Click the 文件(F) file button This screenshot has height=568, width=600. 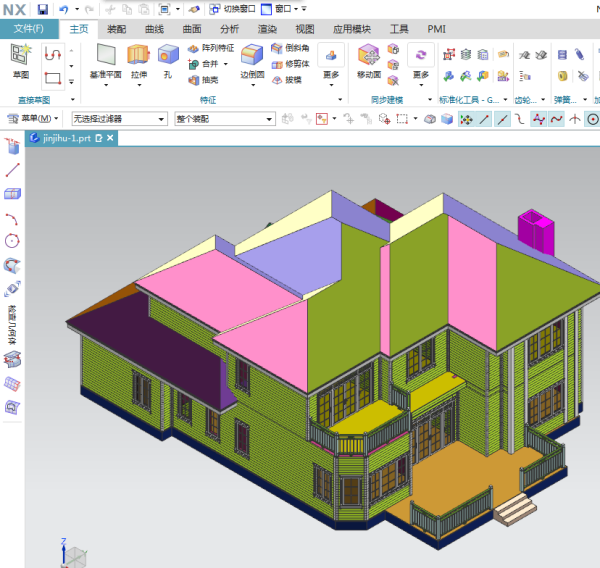(28, 29)
